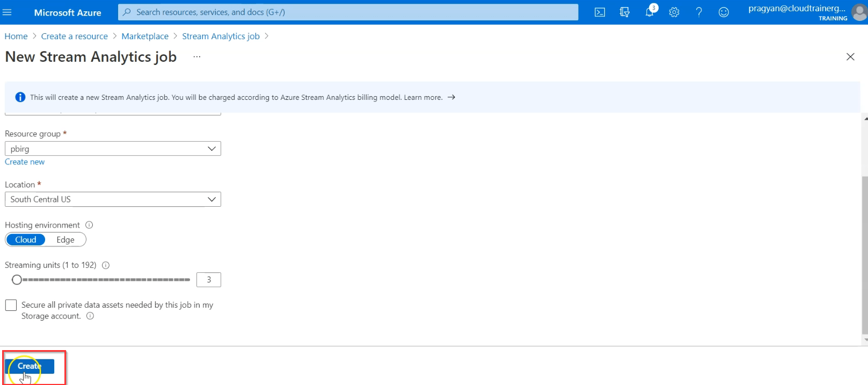Viewport: 868px width, 385px height.
Task: Open the Azure portal hamburger menu
Action: (7, 12)
